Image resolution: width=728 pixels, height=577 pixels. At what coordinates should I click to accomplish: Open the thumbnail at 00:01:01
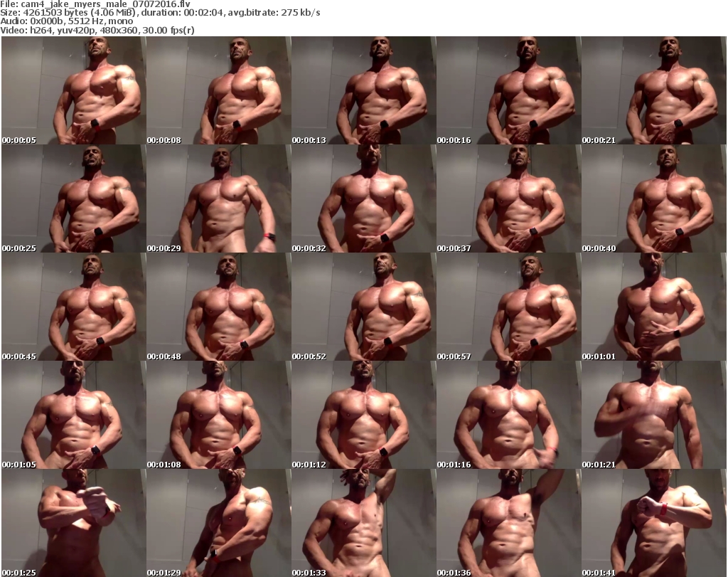click(x=654, y=307)
